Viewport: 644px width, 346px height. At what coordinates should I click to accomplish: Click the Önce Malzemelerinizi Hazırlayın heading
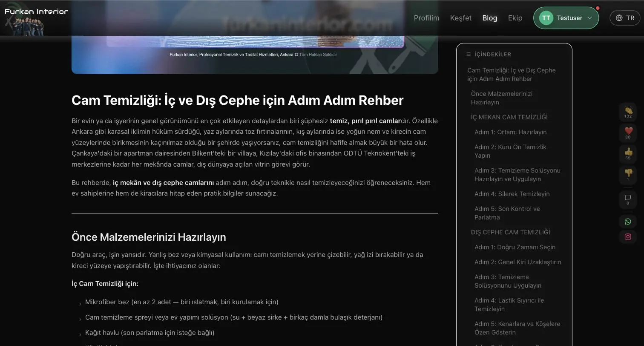coord(149,237)
